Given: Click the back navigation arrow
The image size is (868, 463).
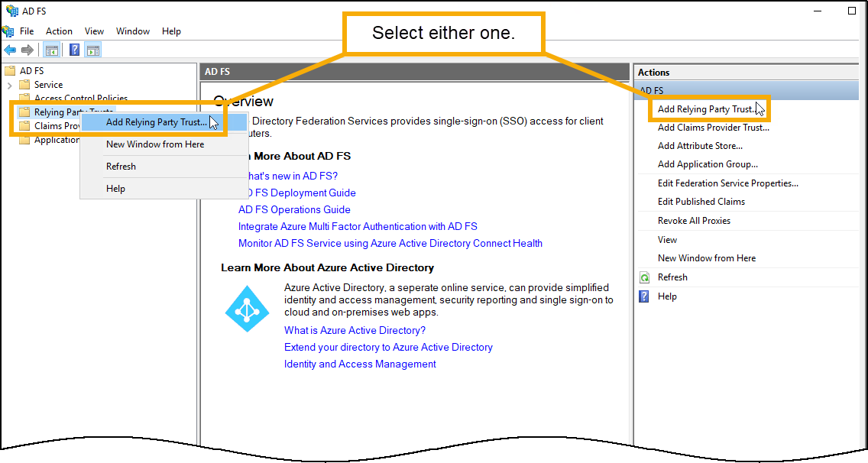Looking at the screenshot, I should click(x=9, y=50).
